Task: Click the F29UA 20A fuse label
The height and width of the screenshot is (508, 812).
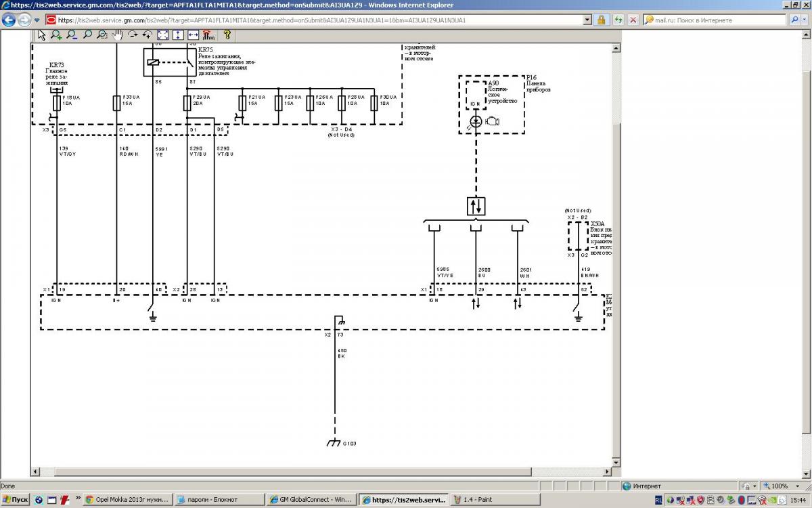Action: pos(201,101)
